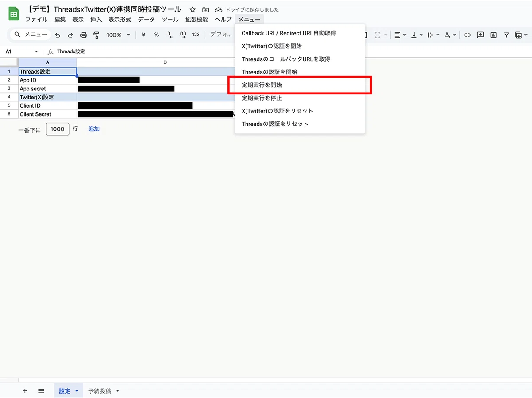Redo the last action
532x398 pixels.
point(70,35)
